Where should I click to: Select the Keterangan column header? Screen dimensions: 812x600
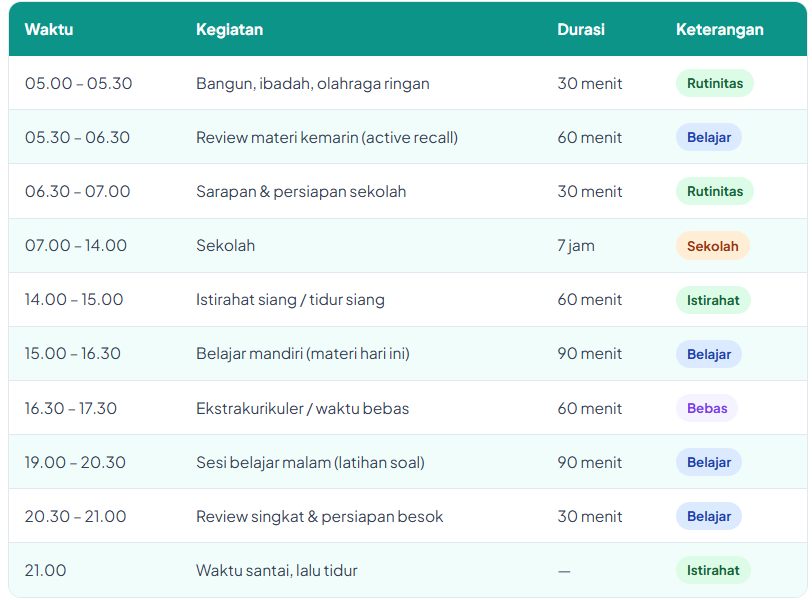tap(719, 29)
